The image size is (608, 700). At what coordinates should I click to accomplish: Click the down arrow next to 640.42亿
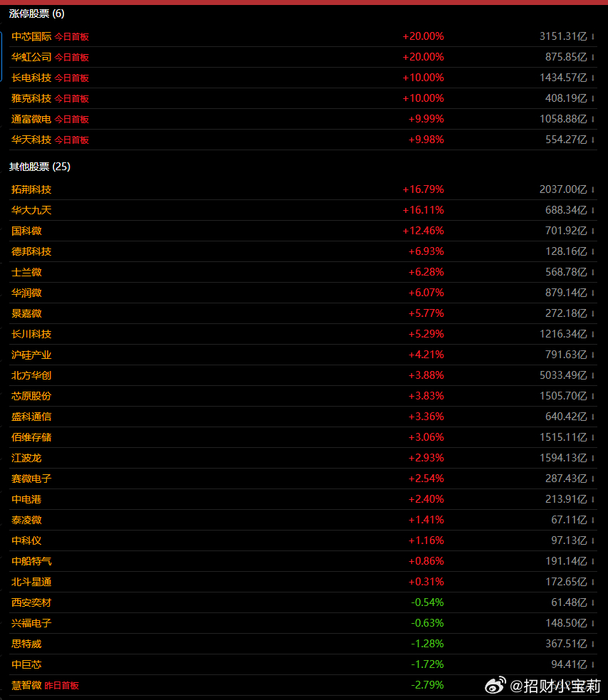pyautogui.click(x=593, y=417)
